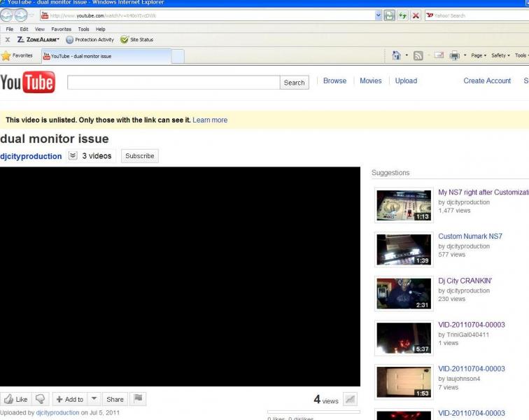Click the Flag video icon
Viewport: 529px width, 420px height.
tap(138, 399)
